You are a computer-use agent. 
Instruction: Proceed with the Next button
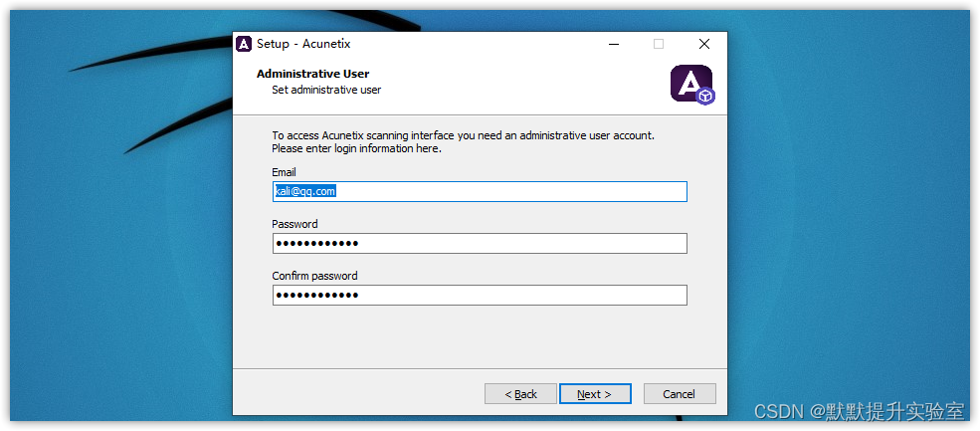(595, 394)
